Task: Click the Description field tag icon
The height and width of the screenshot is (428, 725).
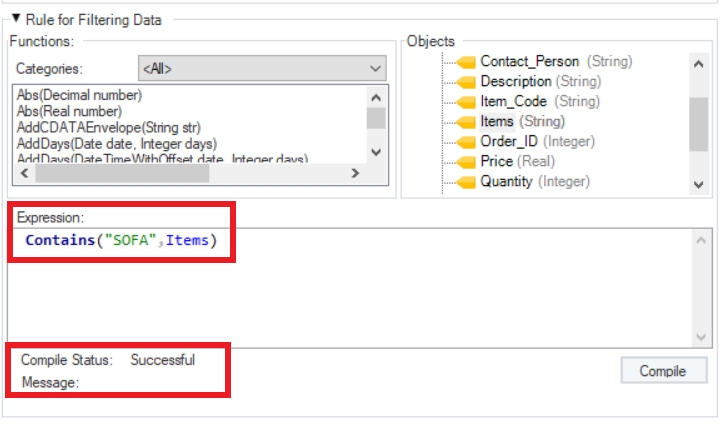Action: 466,82
